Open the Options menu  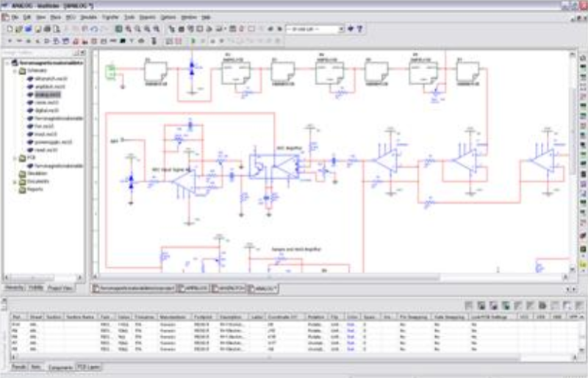point(168,17)
